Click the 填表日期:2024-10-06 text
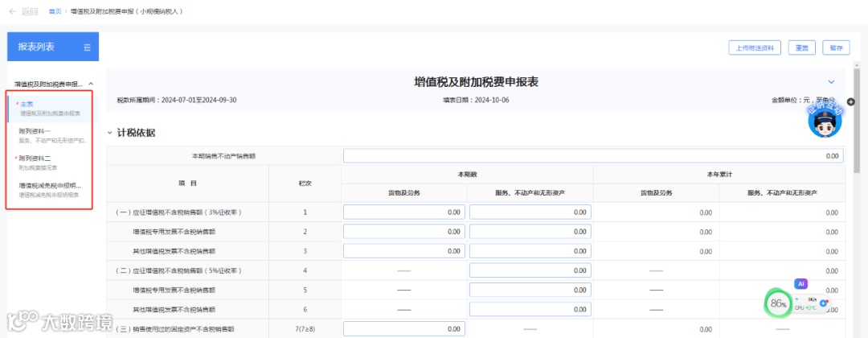The width and height of the screenshot is (868, 338). 476,101
